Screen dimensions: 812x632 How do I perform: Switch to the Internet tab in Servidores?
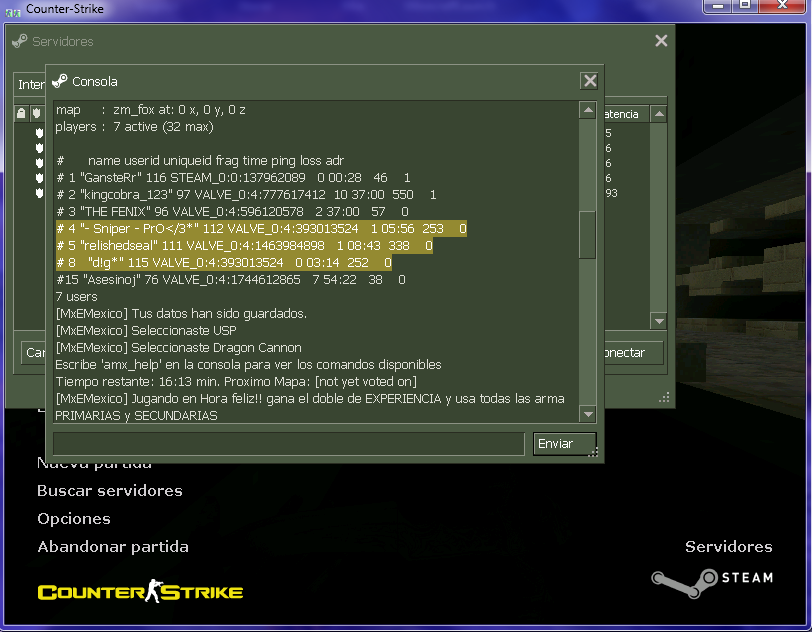tap(31, 84)
